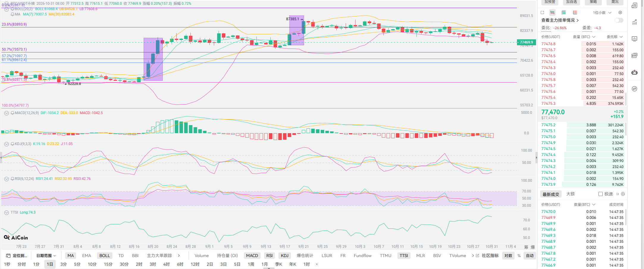644x269 pixels.
Task: Click recent trades sort filter icon
Action: [x=618, y=194]
